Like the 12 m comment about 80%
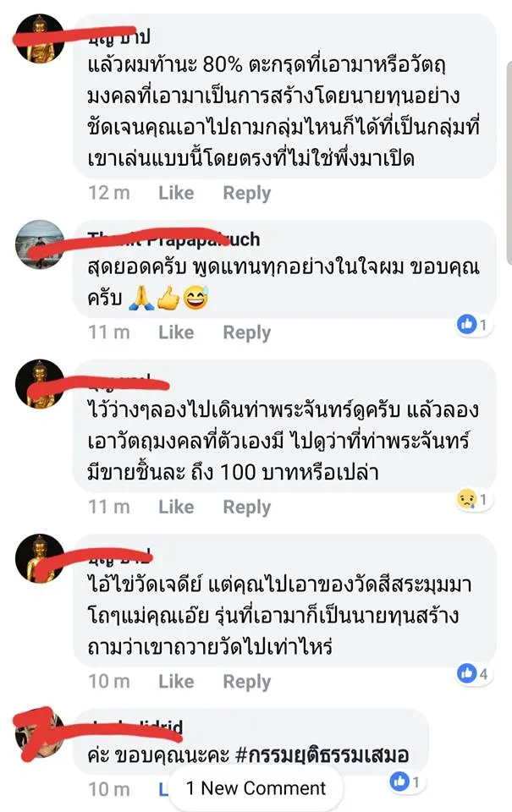512x812 pixels. [176, 193]
